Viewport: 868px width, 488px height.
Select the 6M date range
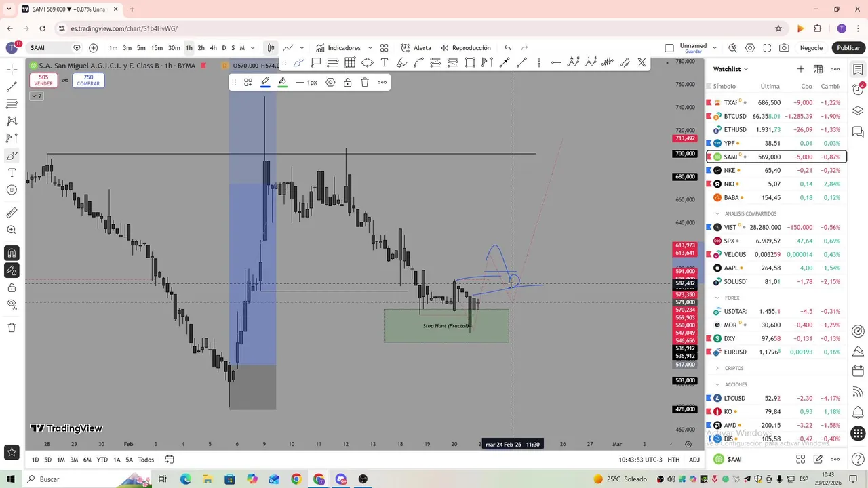click(87, 460)
